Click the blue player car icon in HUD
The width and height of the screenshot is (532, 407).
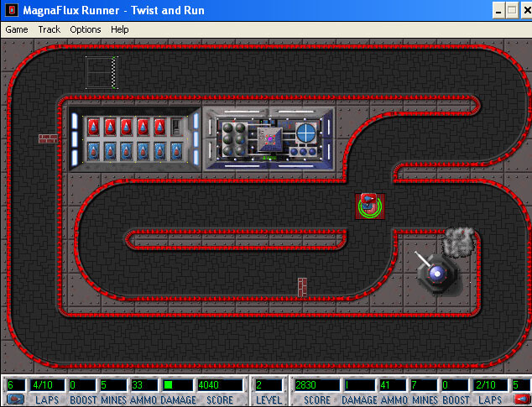click(x=15, y=399)
